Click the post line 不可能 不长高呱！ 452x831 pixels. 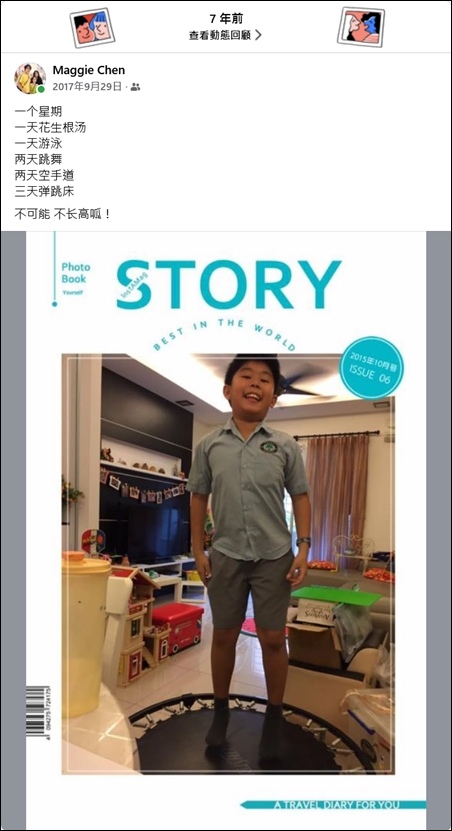[x=63, y=215]
